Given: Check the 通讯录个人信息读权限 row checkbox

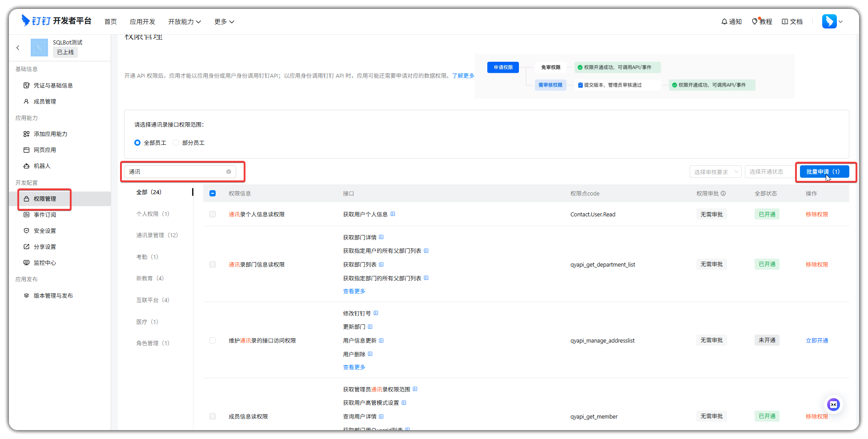Looking at the screenshot, I should (x=213, y=214).
